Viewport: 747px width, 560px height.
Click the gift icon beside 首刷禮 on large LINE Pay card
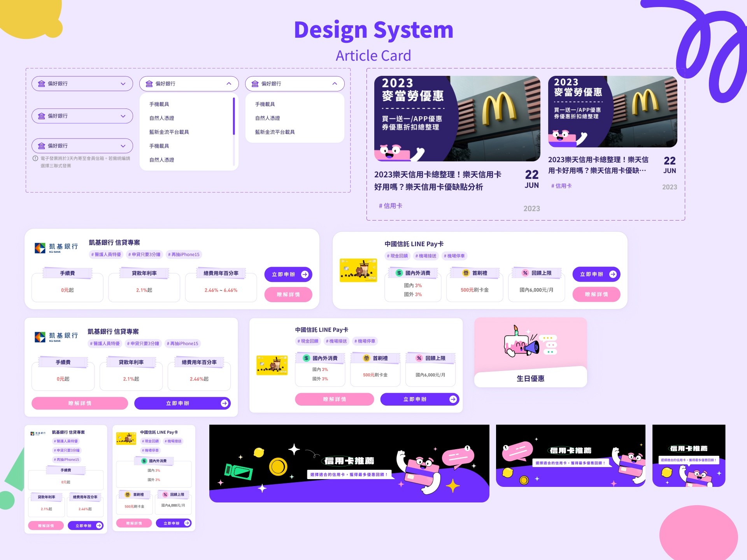point(466,273)
